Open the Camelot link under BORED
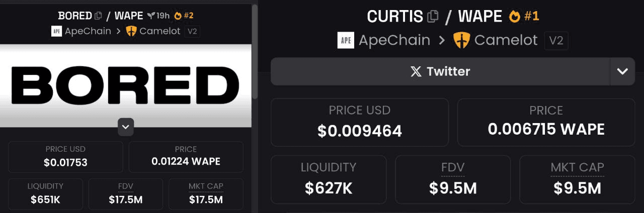The image size is (644, 213). (x=159, y=31)
